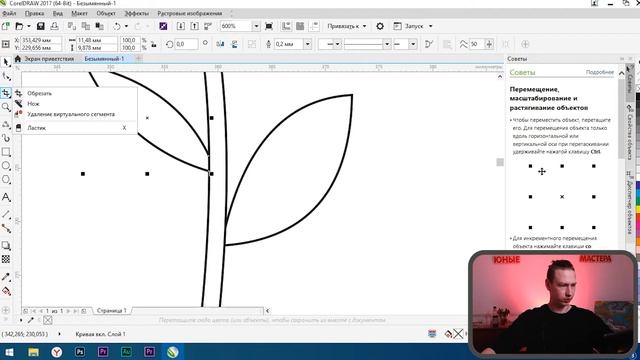The width and height of the screenshot is (640, 360).
Task: Click the purple search content icon
Action: point(163,26)
